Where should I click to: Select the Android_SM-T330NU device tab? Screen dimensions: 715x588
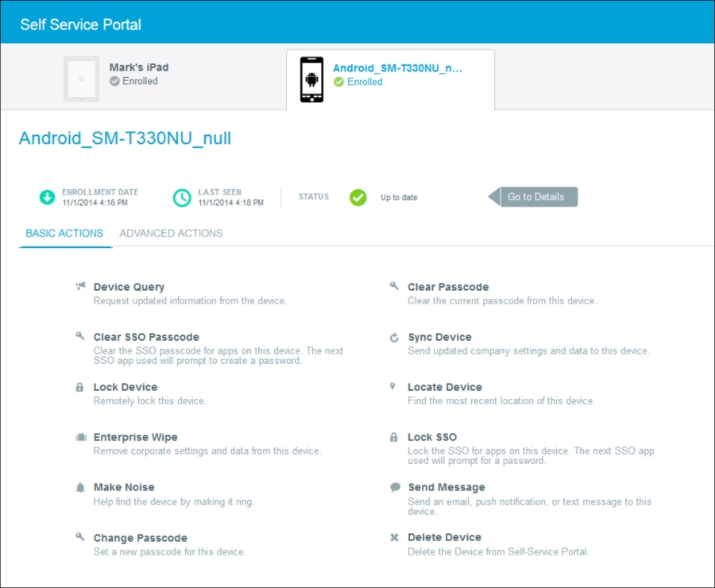point(390,79)
